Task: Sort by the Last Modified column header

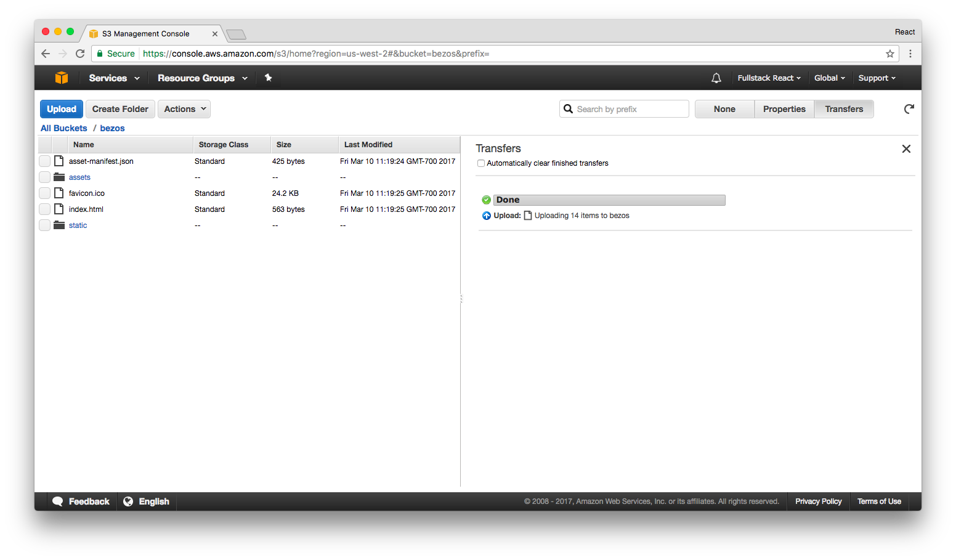Action: coord(399,145)
